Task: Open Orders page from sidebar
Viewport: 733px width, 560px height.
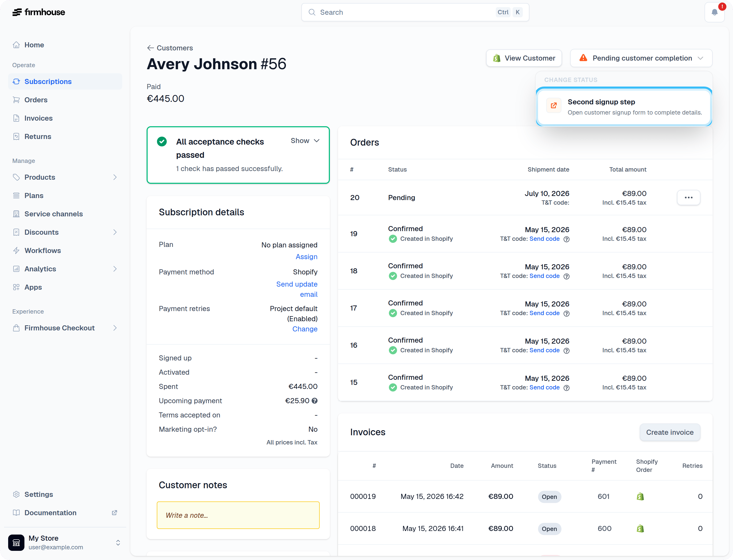Action: tap(65, 100)
